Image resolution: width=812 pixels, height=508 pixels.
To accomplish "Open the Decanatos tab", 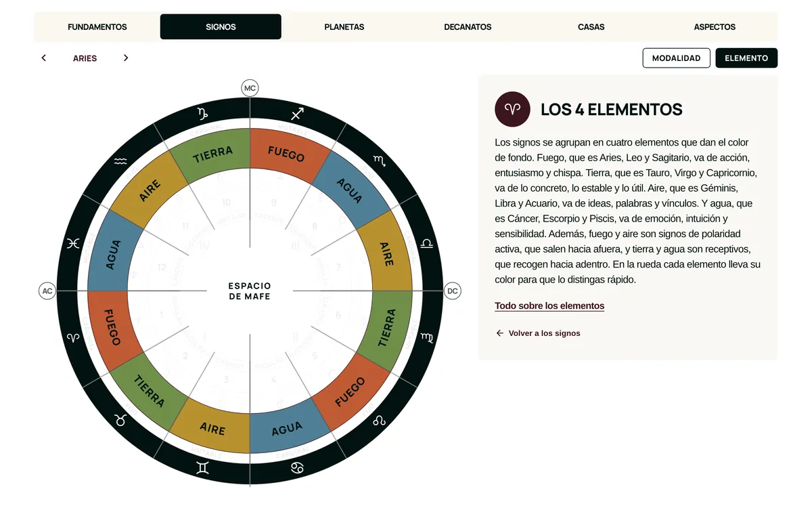I will coord(468,27).
